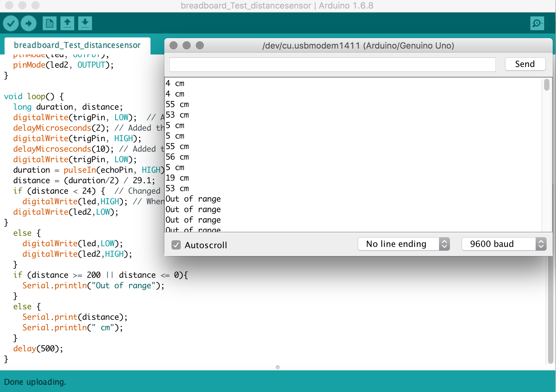Click the 'Serial.println(" cm");' code line

[x=73, y=328]
